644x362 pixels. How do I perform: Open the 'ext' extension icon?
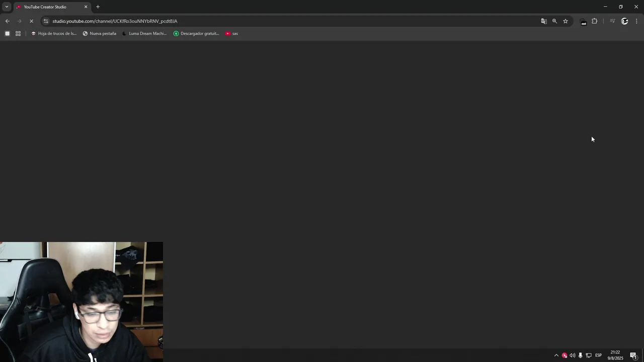point(584,22)
